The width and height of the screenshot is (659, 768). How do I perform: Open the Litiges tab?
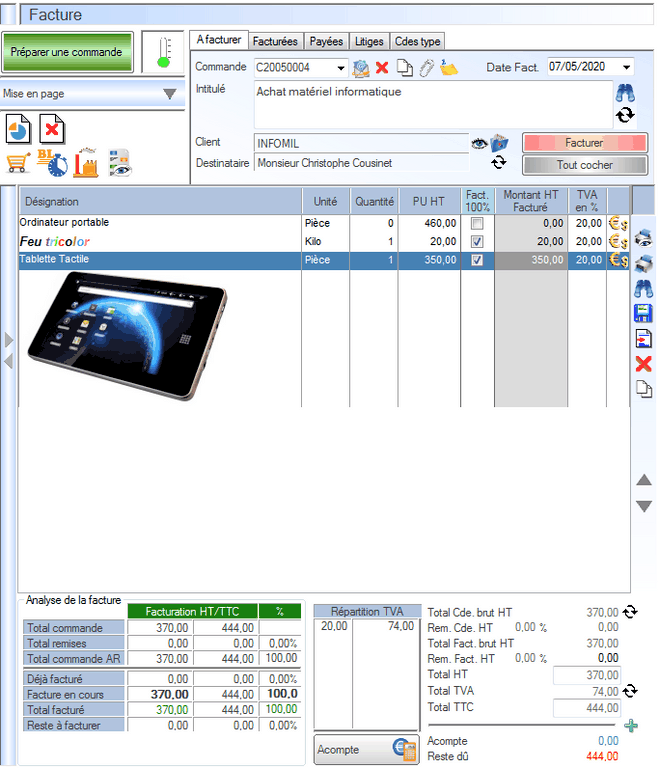368,41
